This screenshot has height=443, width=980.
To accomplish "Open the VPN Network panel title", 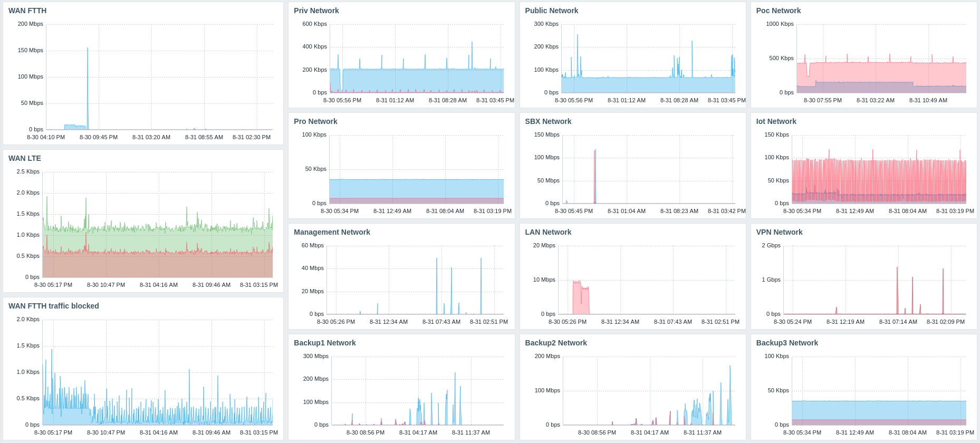I will (779, 232).
